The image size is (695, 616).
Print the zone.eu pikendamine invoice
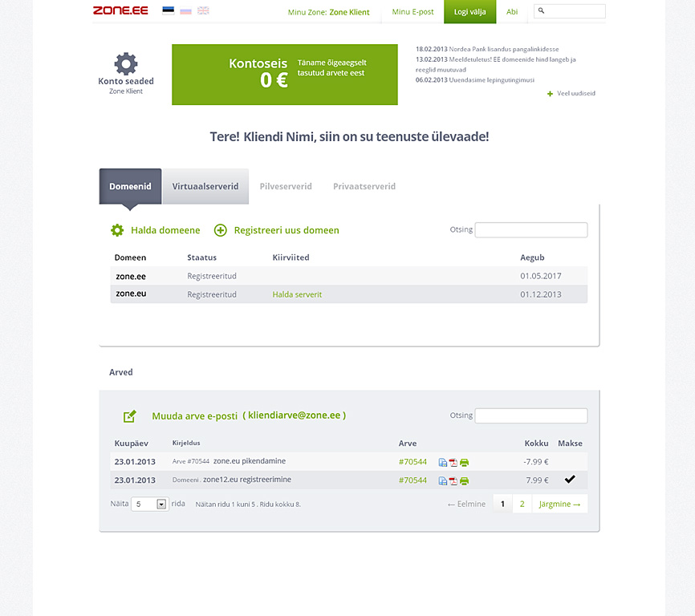tap(464, 462)
